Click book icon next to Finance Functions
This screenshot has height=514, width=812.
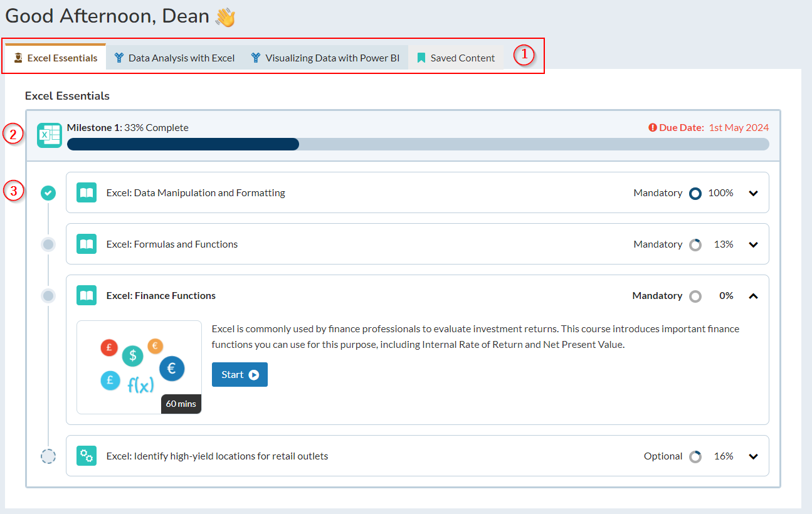point(87,296)
